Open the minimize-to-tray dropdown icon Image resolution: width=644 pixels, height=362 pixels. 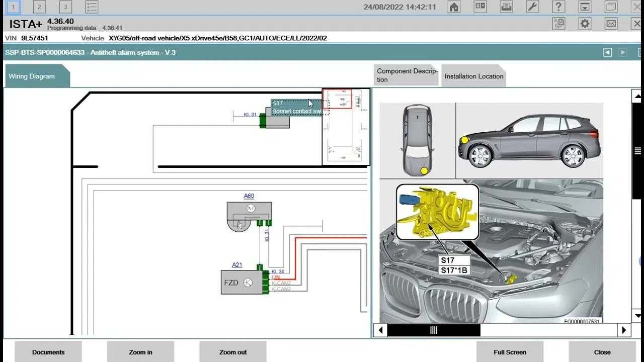585,7
